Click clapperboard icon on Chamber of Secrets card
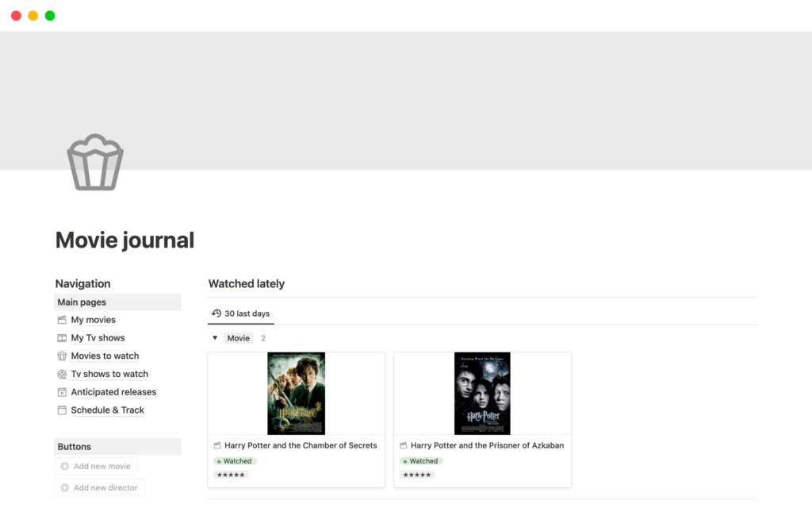 pyautogui.click(x=217, y=445)
